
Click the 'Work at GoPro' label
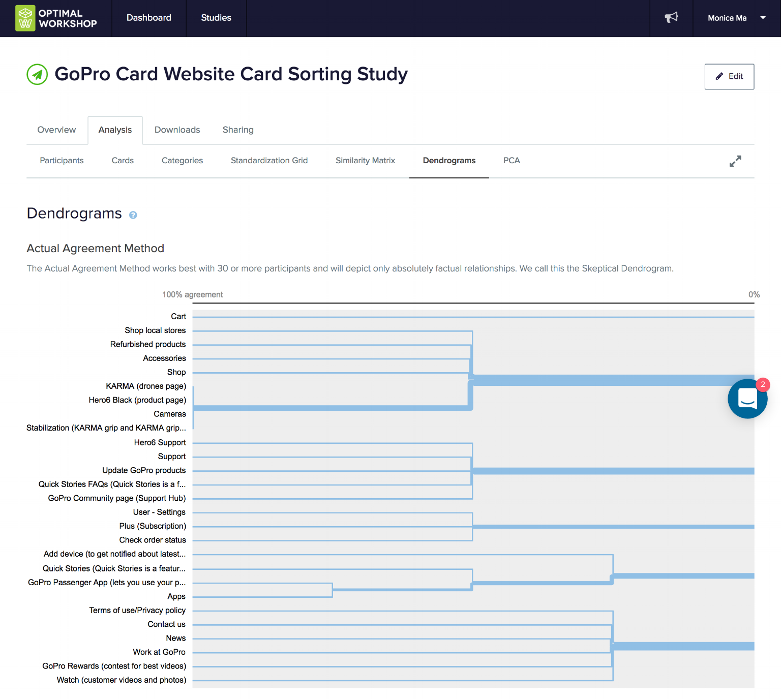159,652
